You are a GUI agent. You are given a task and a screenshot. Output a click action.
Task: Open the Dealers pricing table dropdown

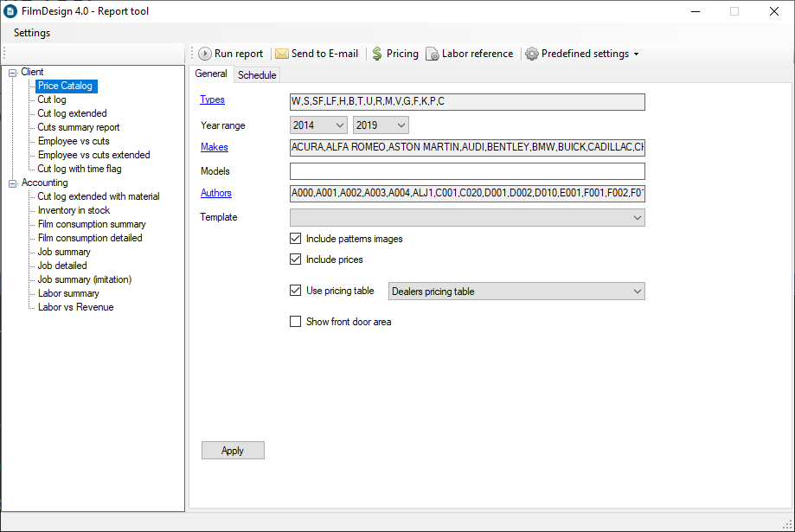516,292
